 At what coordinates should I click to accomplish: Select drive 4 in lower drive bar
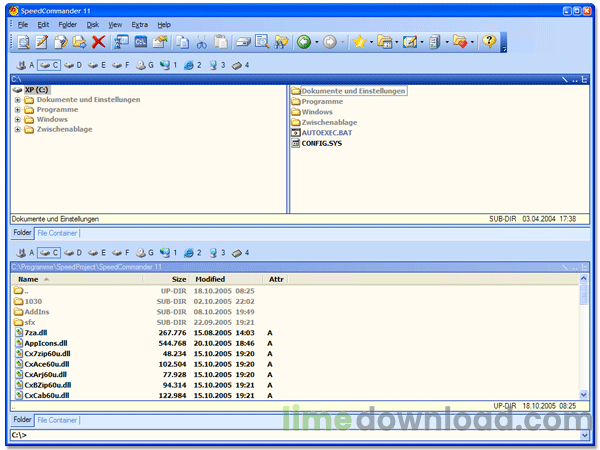pyautogui.click(x=241, y=253)
